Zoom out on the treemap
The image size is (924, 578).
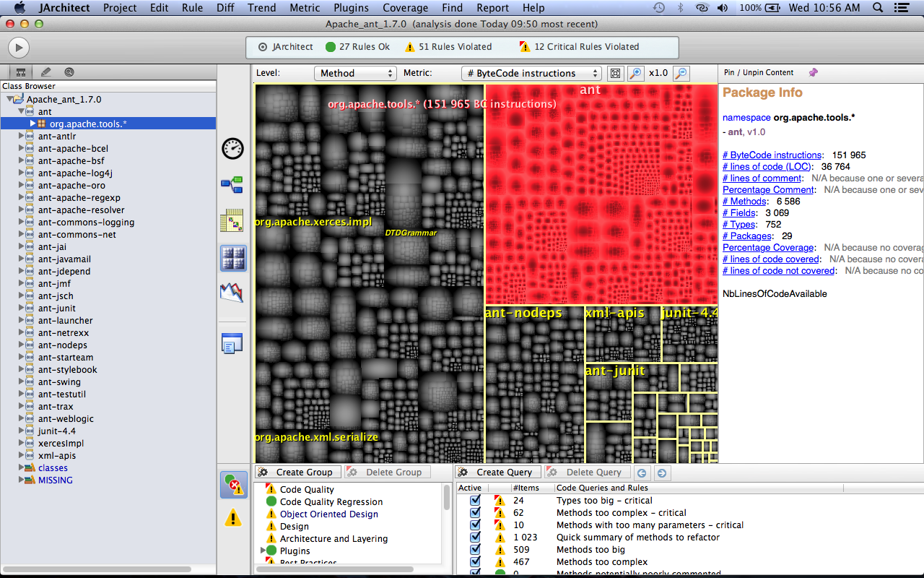coord(681,73)
